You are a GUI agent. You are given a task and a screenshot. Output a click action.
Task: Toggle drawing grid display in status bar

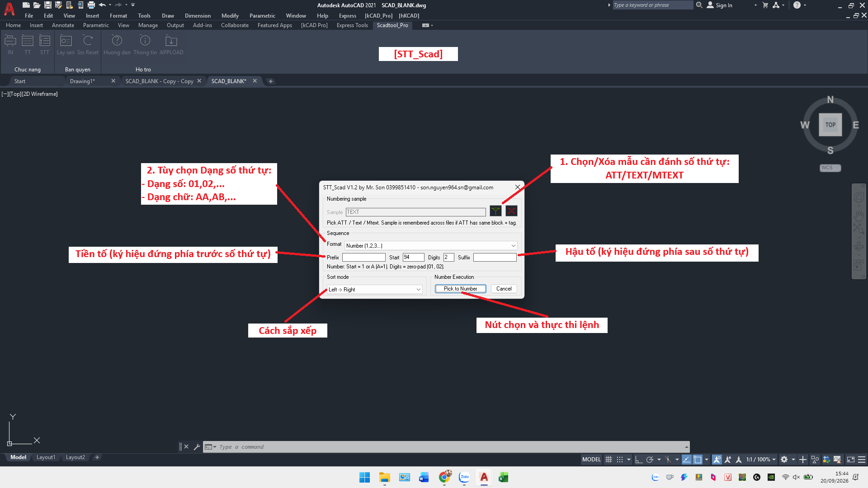609,460
